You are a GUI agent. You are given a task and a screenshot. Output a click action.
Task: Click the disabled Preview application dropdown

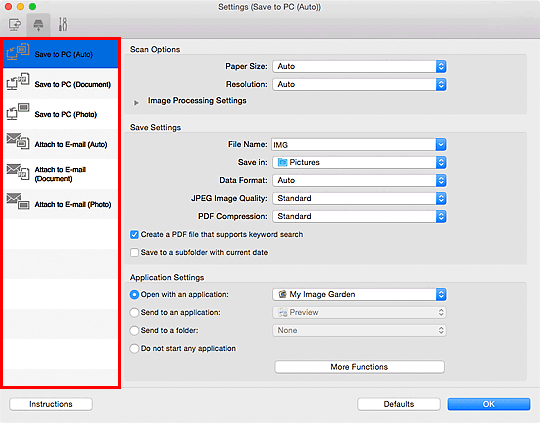(x=359, y=312)
